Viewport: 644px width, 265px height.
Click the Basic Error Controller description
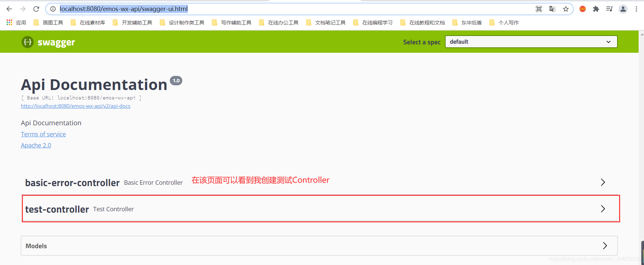[153, 182]
